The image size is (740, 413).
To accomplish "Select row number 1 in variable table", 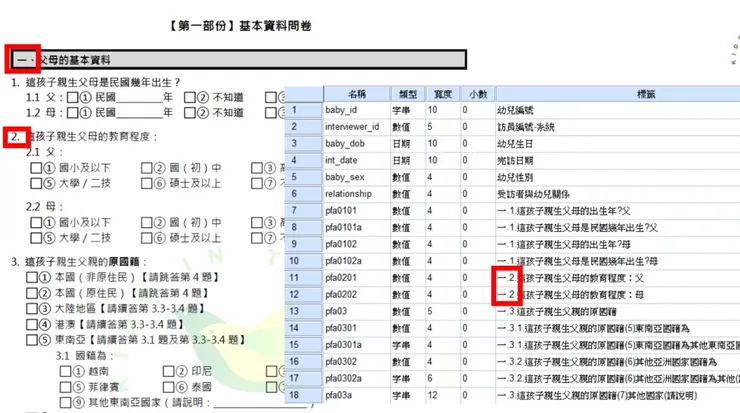I will pos(303,110).
